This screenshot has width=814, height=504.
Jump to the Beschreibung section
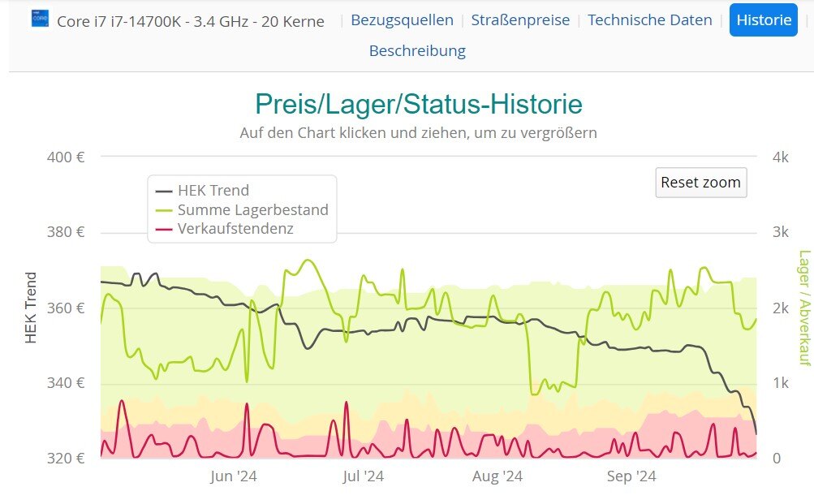(x=417, y=51)
